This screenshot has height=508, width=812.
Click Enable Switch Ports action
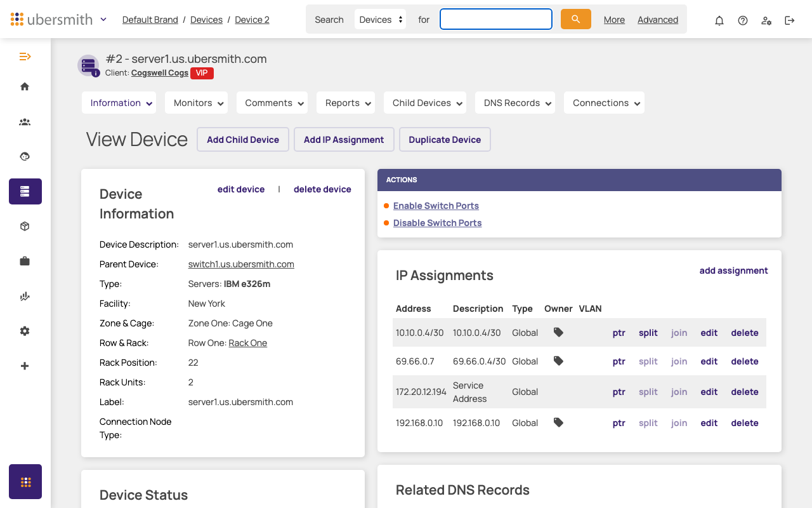tap(436, 206)
